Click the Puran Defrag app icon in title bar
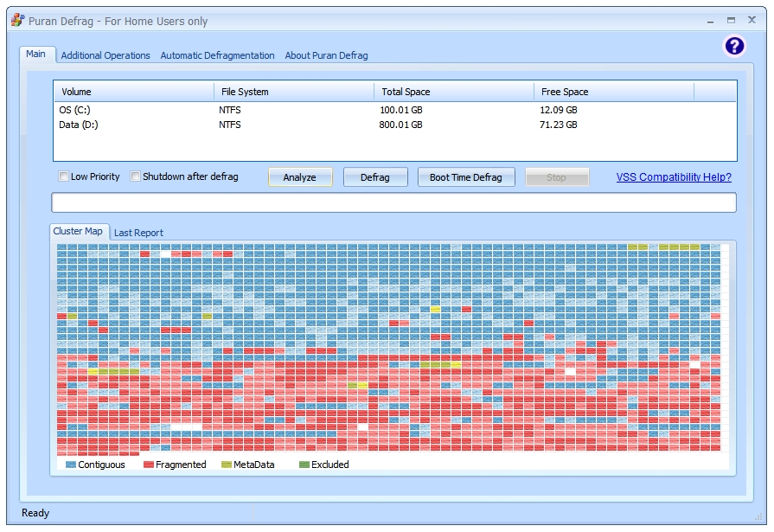Image resolution: width=774 pixels, height=532 pixels. click(x=17, y=20)
